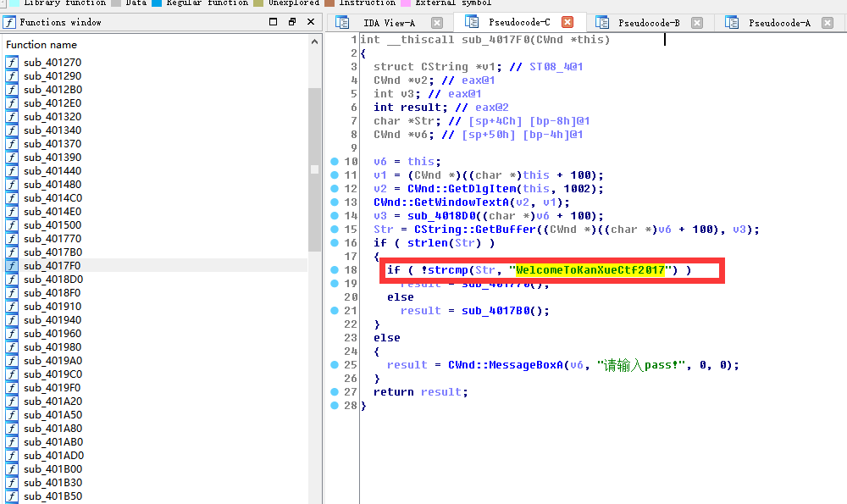Close the Pseudocode-C tab
Viewport: 847px width, 504px height.
(567, 22)
